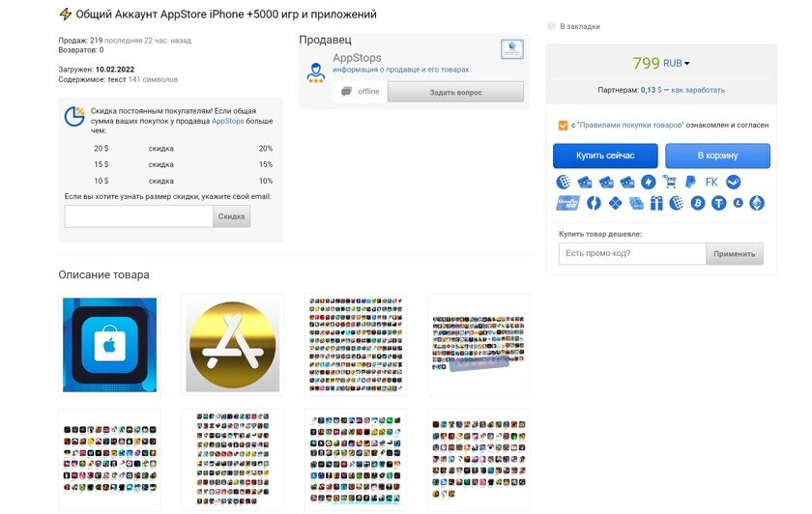Choose PayPal as payment method
812x514 pixels.
click(x=690, y=182)
